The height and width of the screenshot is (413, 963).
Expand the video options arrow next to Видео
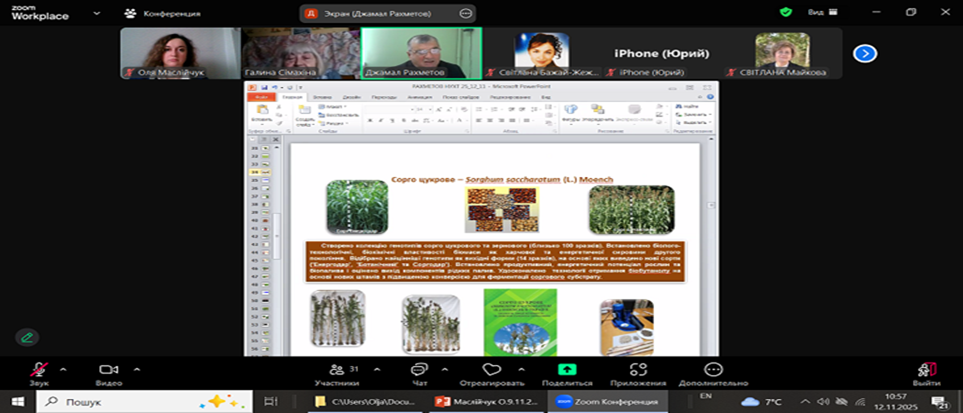(x=134, y=368)
